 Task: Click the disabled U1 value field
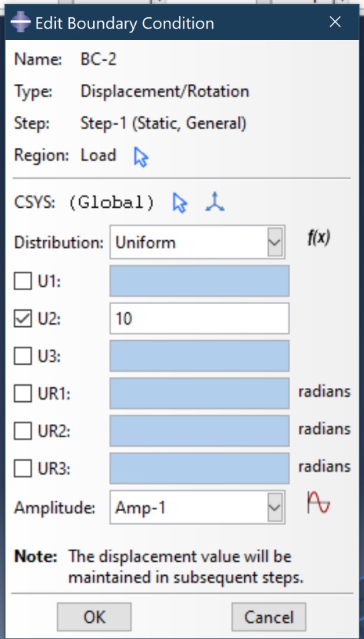click(x=200, y=281)
